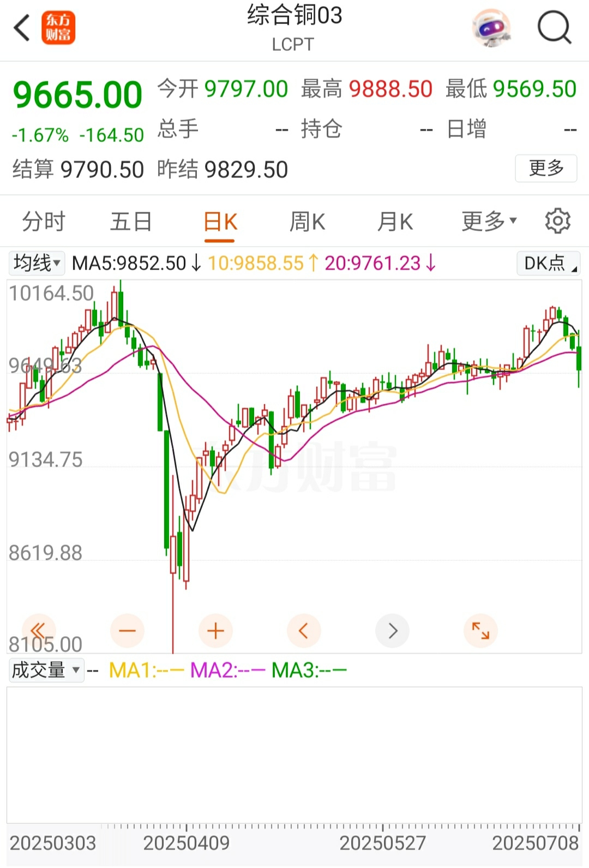The width and height of the screenshot is (589, 868).
Task: Tap the 结算 9790.50 value
Action: pos(102,170)
